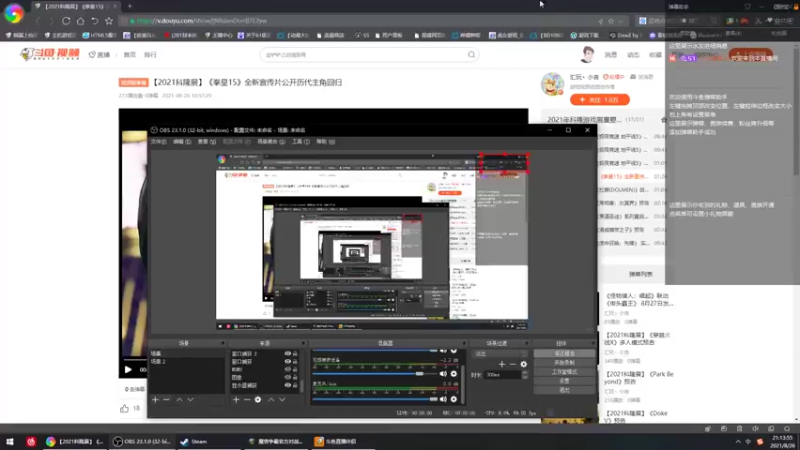Like the video with thumbs-up icon

pyautogui.click(x=124, y=409)
